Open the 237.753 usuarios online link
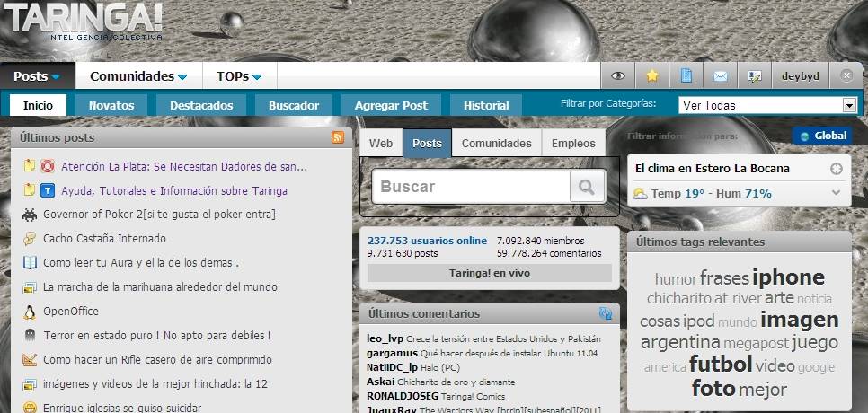The height and width of the screenshot is (413, 868). [x=428, y=241]
